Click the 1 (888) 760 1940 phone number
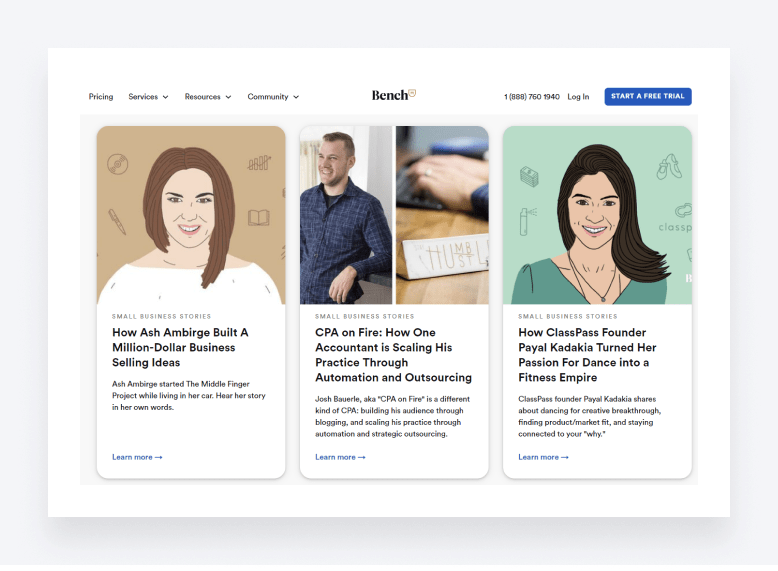This screenshot has height=571, width=778. [531, 97]
